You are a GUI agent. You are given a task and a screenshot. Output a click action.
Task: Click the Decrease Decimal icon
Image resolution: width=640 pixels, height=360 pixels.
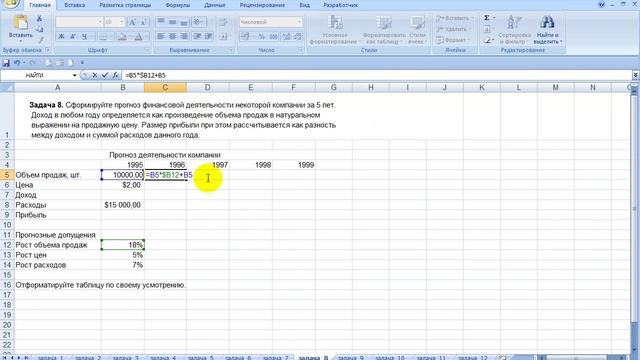click(298, 37)
